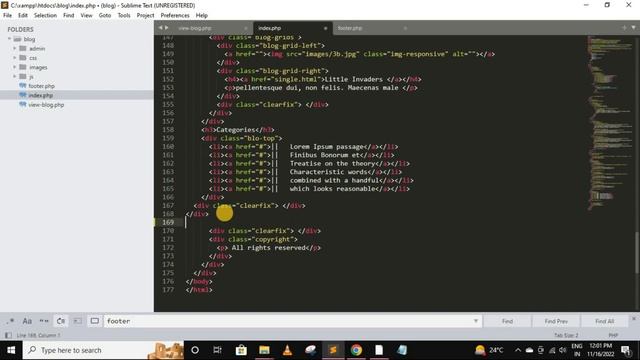Toggle whole word search option
Screen dimensions: 640x360
[44, 321]
